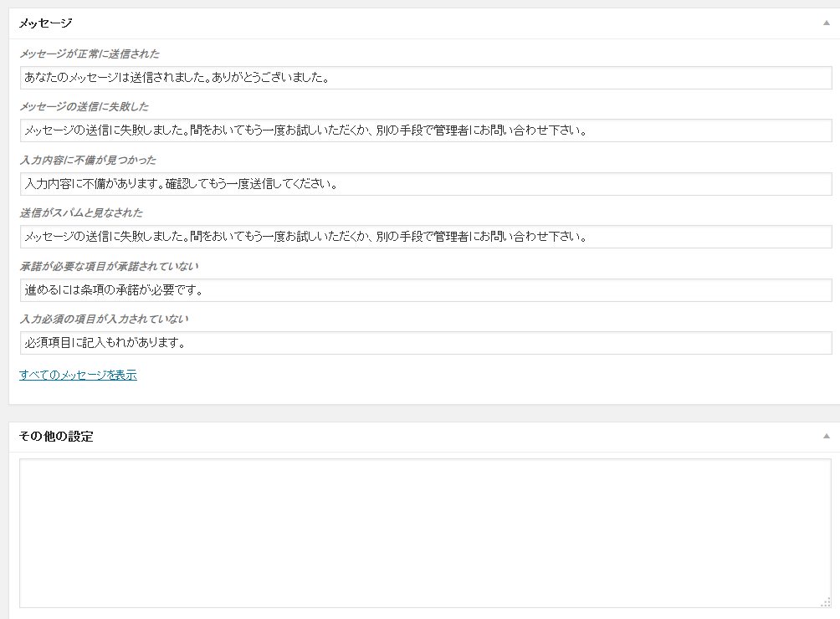Click the label 送信がスパムと見なされた

81,212
